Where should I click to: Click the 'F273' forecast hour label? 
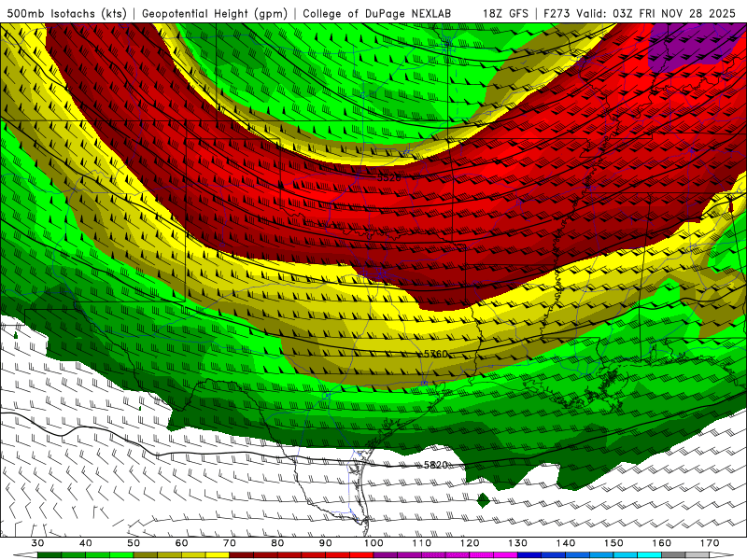[557, 13]
